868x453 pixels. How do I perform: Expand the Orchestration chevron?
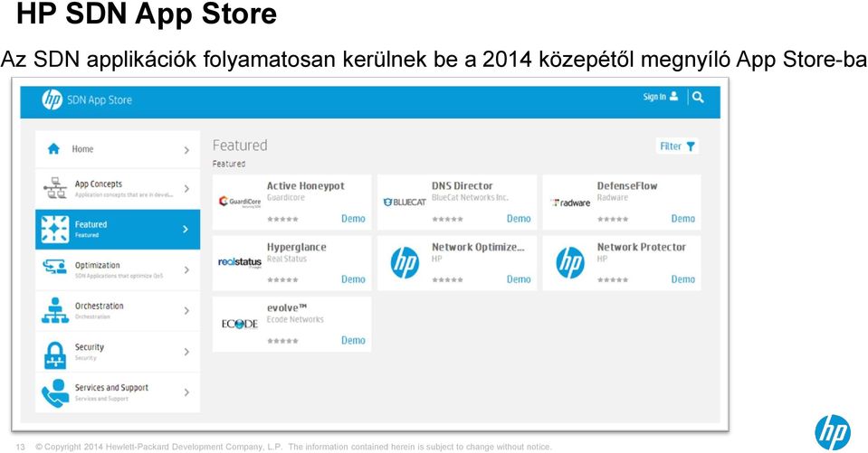point(186,311)
